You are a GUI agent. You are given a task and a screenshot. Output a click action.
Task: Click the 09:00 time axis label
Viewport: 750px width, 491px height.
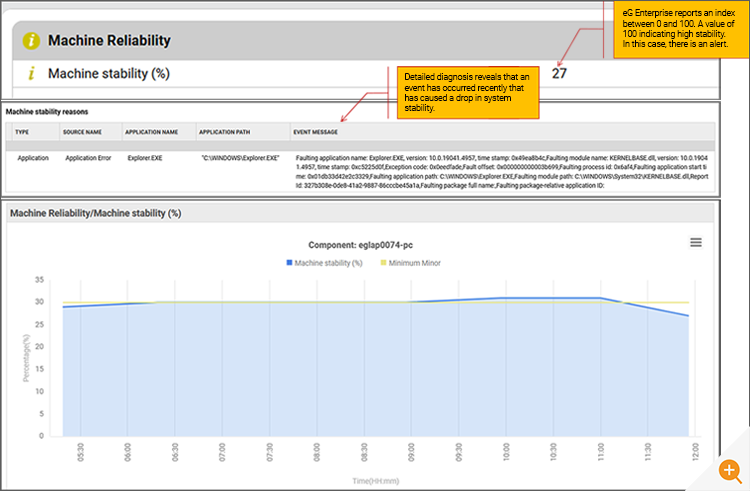click(411, 452)
